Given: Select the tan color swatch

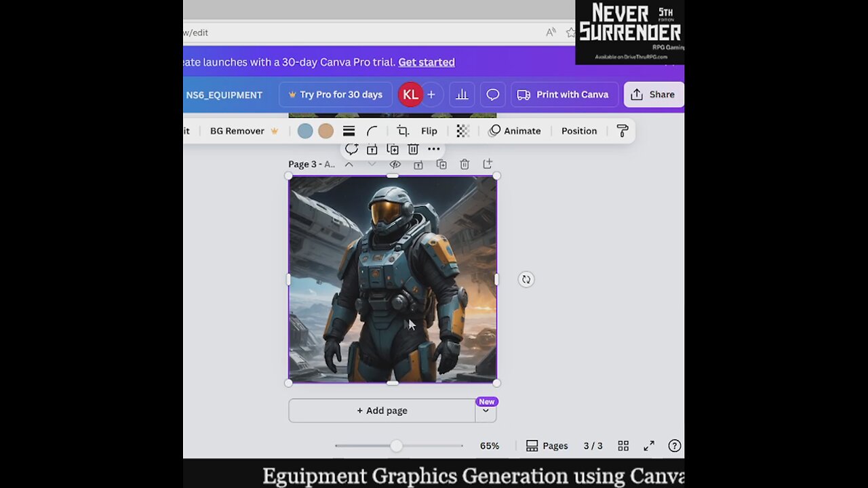Looking at the screenshot, I should click(326, 131).
